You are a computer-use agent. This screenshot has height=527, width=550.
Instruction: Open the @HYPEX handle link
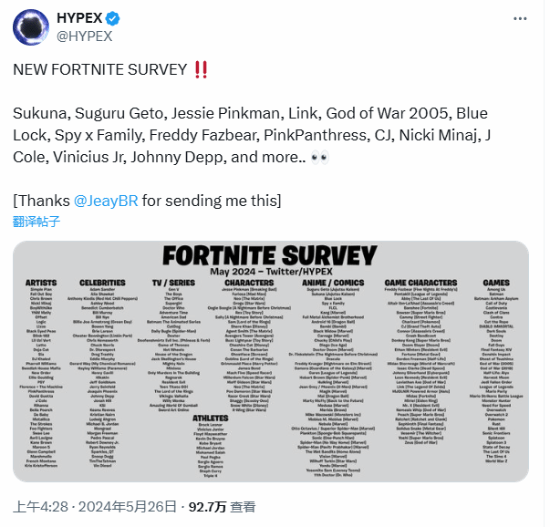tap(85, 36)
